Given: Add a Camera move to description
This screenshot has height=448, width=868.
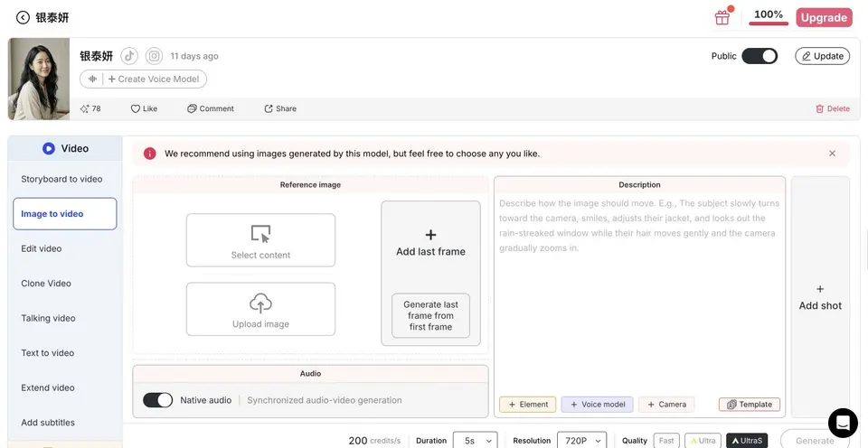Looking at the screenshot, I should (x=666, y=405).
